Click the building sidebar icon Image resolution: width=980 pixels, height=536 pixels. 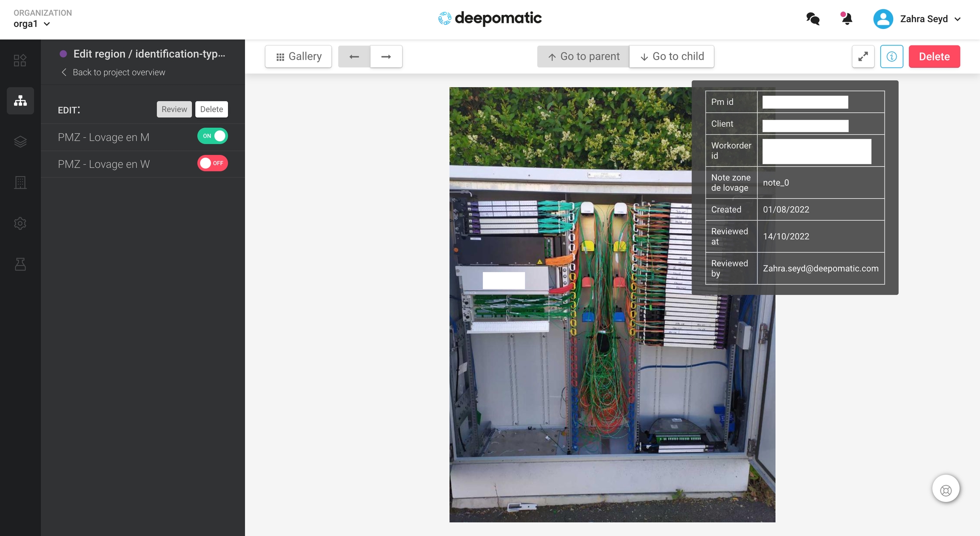(20, 182)
